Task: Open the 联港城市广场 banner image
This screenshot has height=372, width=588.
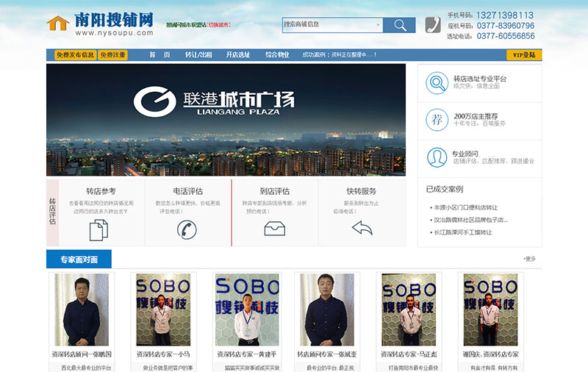Action: click(226, 120)
